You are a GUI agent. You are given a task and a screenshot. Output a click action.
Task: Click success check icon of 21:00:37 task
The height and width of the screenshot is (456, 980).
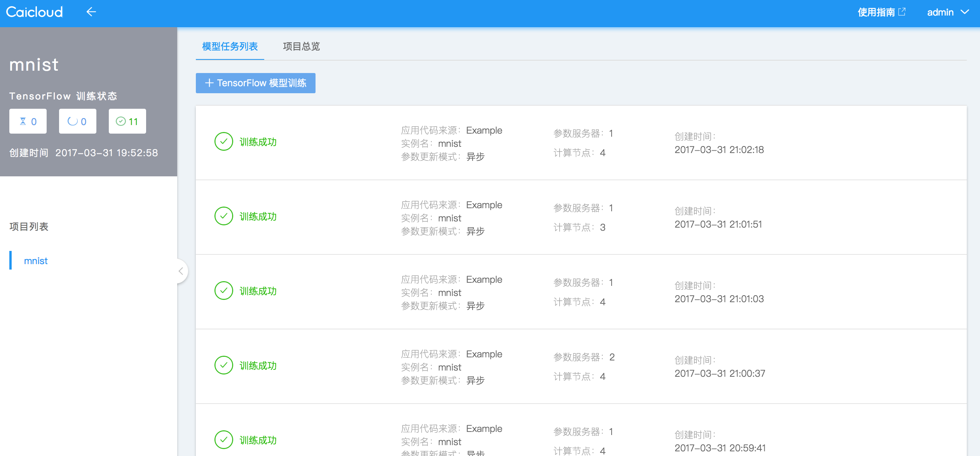[224, 365]
